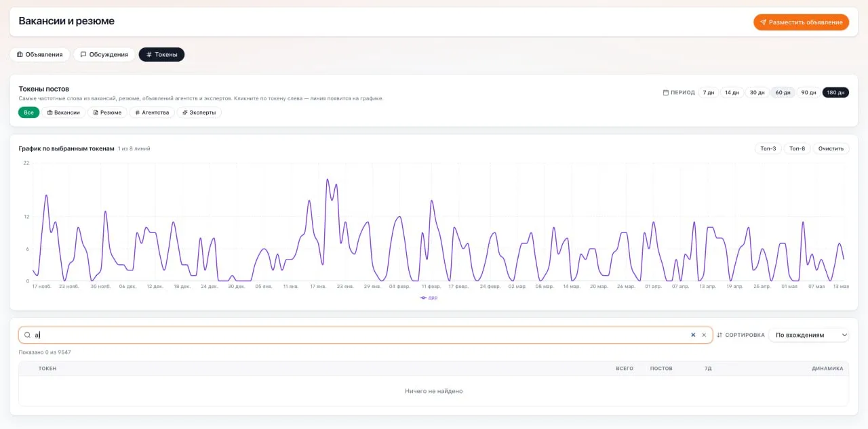Image resolution: width=868 pixels, height=429 pixels.
Task: Clear search using the gray X icon
Action: [x=704, y=335]
